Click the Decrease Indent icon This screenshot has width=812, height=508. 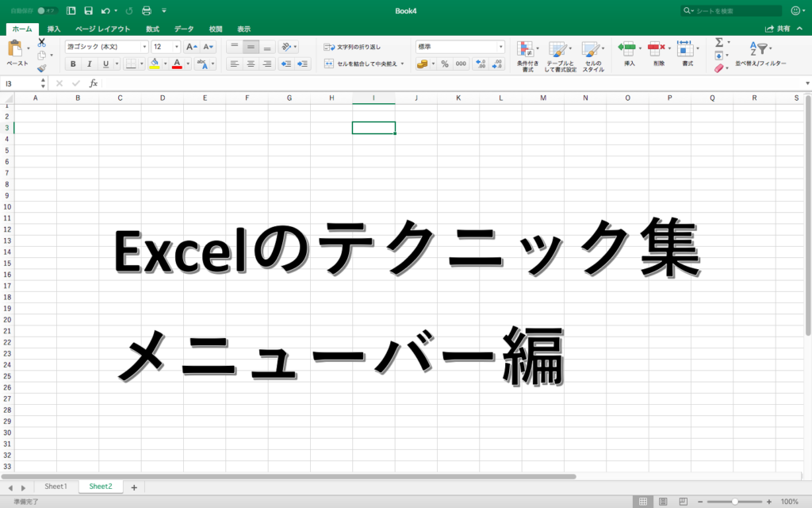[285, 63]
